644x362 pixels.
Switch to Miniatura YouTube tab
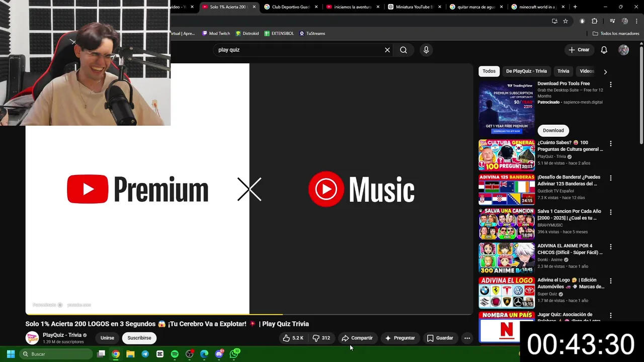pos(414,7)
